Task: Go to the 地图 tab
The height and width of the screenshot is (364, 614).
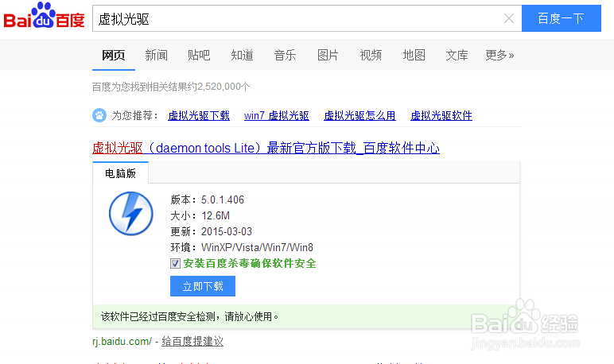Action: (414, 55)
